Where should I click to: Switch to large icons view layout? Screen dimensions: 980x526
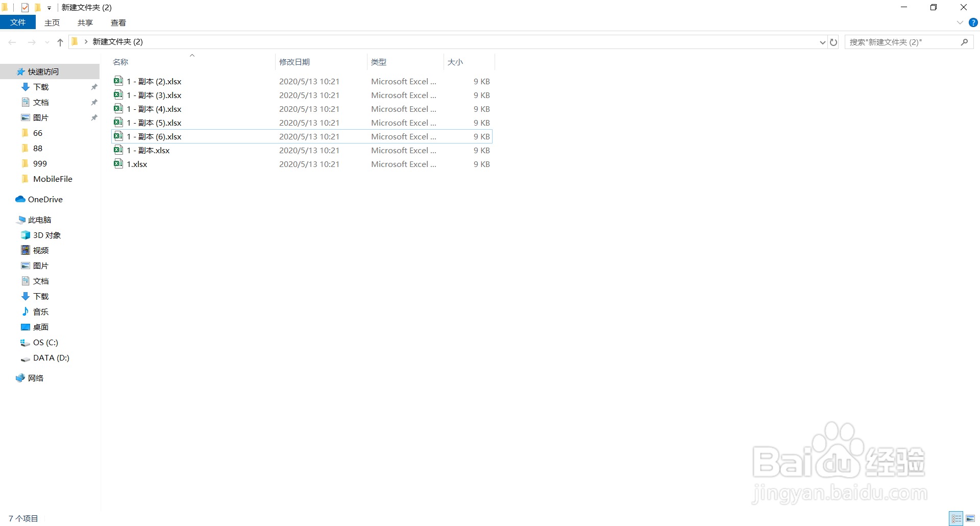pos(970,518)
